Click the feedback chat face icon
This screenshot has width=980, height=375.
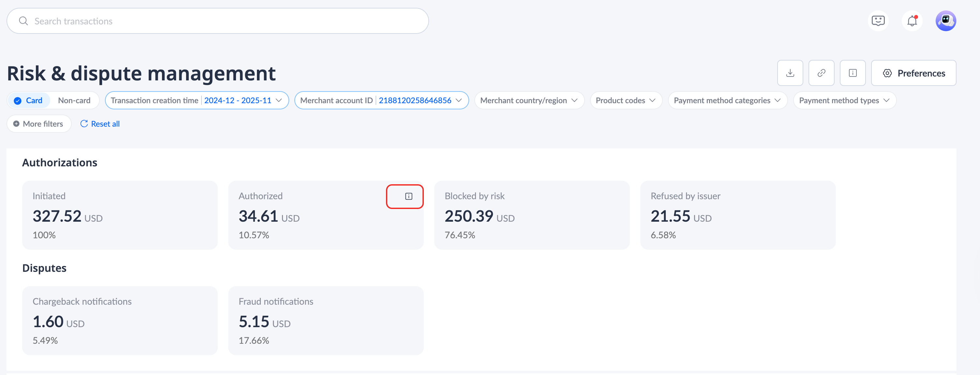click(878, 21)
